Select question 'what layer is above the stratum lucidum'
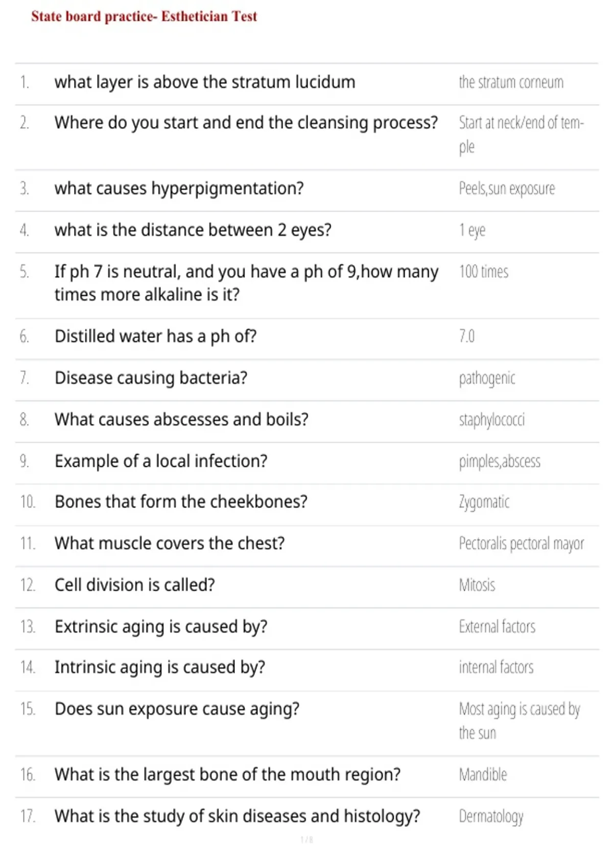This screenshot has width=613, height=868. 205,82
